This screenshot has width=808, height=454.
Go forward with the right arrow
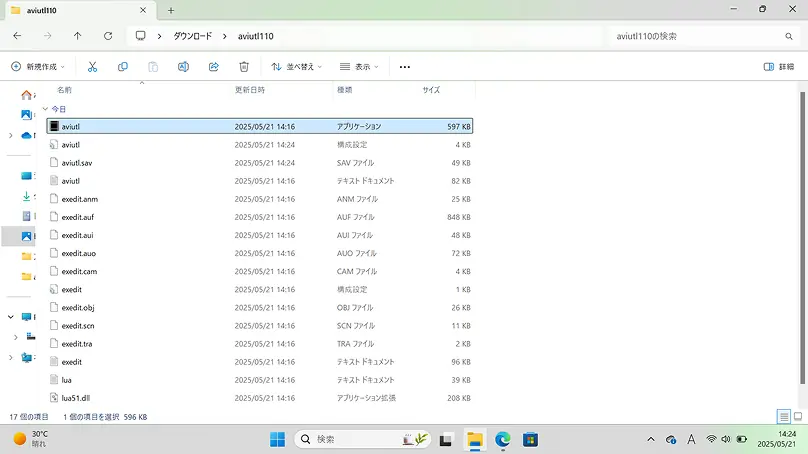[x=47, y=36]
